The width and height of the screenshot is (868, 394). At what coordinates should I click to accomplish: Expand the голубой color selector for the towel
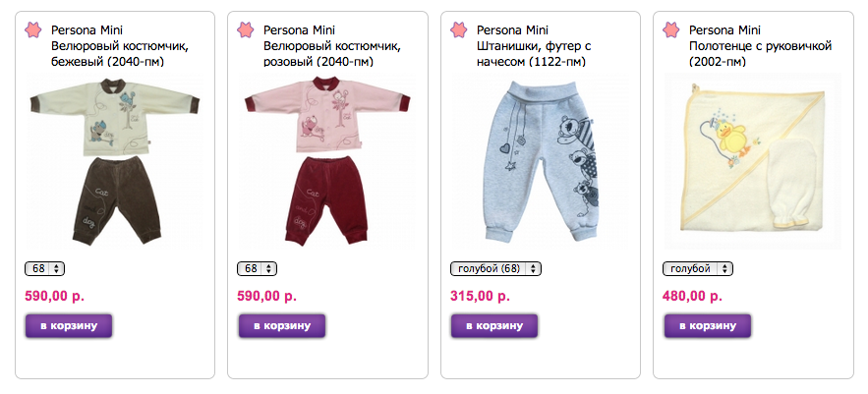(x=698, y=269)
